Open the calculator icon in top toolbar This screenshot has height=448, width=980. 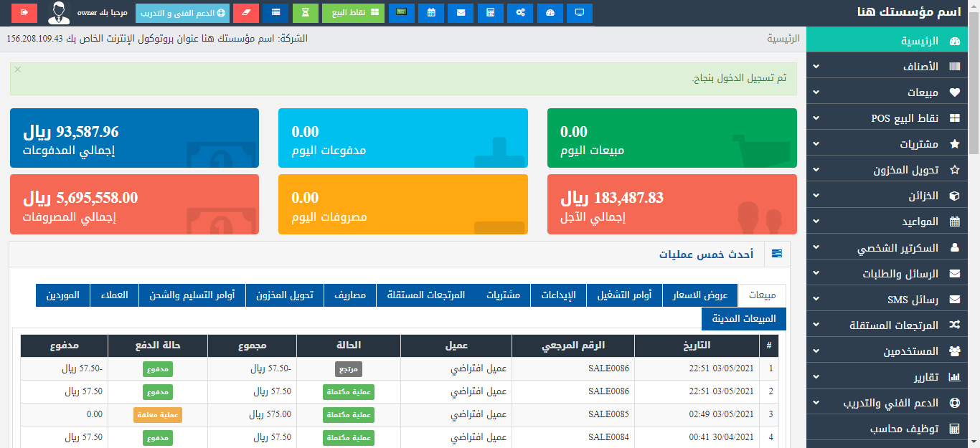coord(490,13)
